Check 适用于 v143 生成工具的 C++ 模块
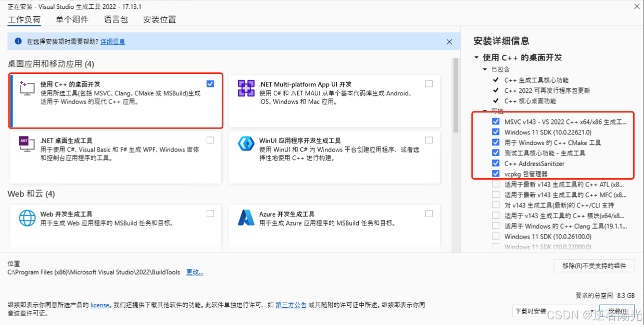The image size is (644, 325). point(496,216)
